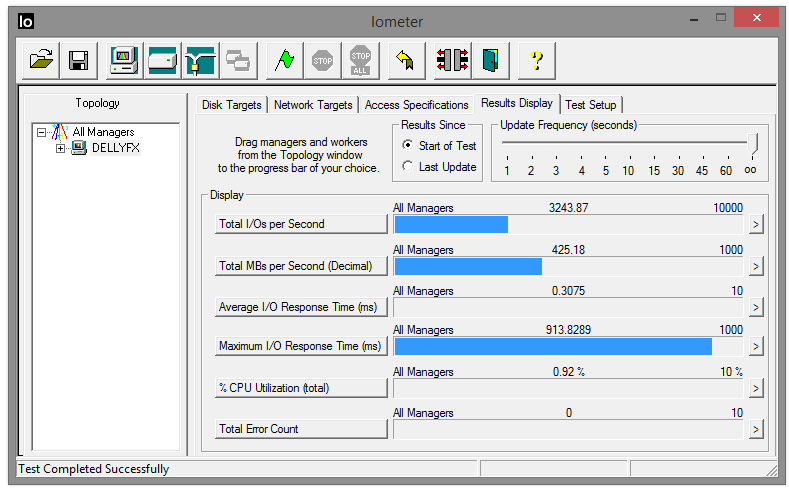Select Last Update radio button
The image size is (789, 490).
click(408, 166)
